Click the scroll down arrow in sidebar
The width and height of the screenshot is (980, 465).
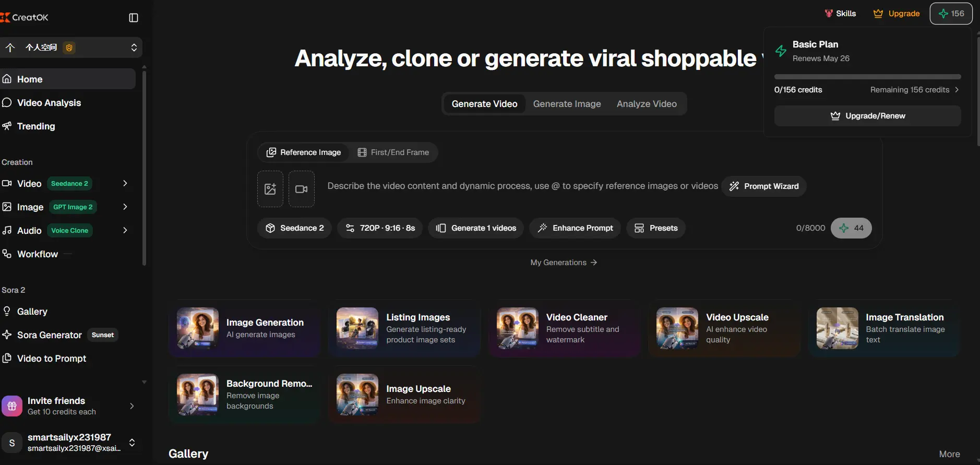click(x=144, y=382)
